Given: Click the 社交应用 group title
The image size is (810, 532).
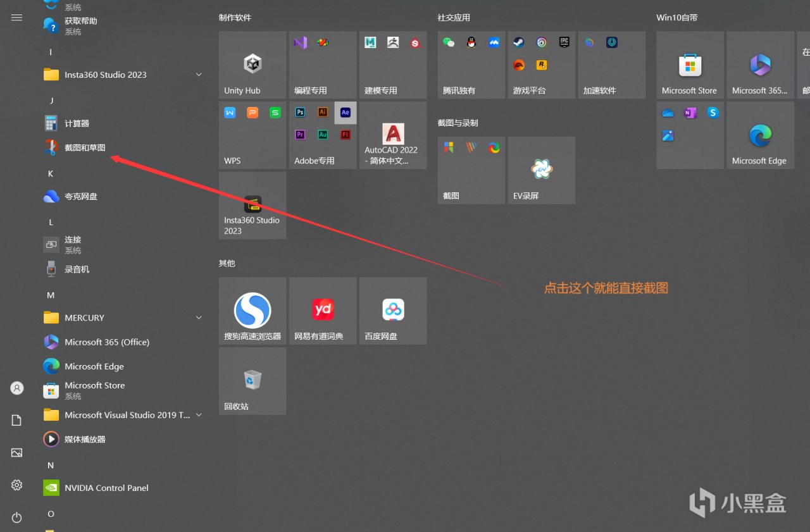Looking at the screenshot, I should point(454,18).
